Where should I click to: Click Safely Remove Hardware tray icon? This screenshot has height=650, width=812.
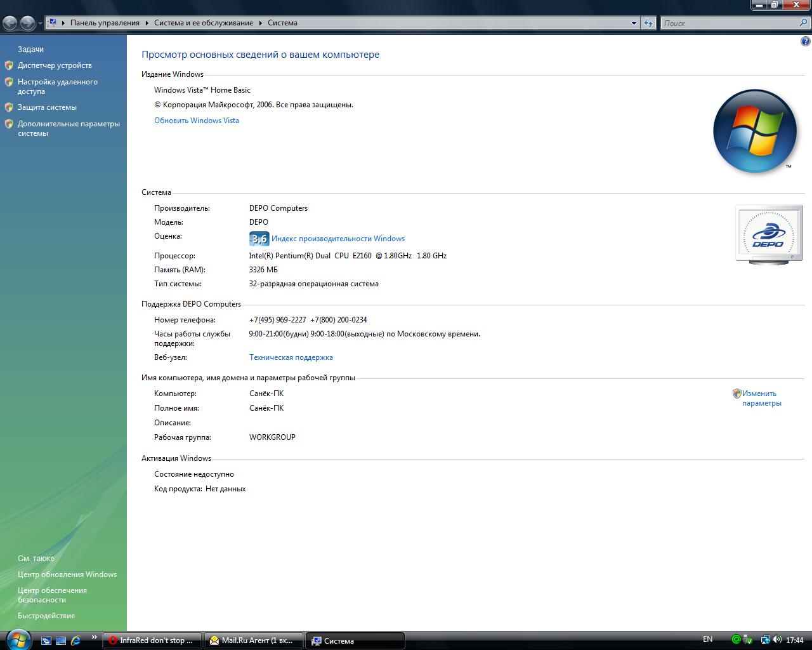pyautogui.click(x=748, y=640)
